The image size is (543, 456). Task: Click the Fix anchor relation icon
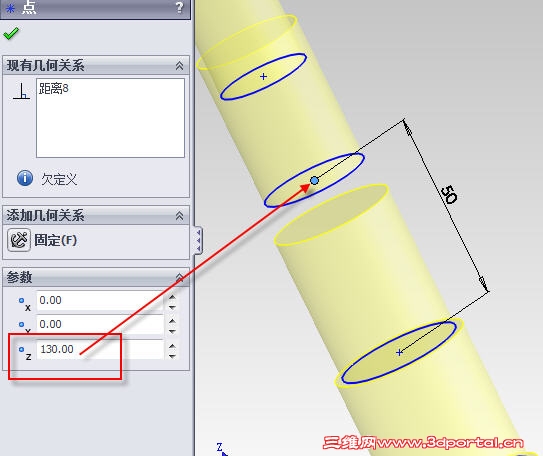(19, 240)
